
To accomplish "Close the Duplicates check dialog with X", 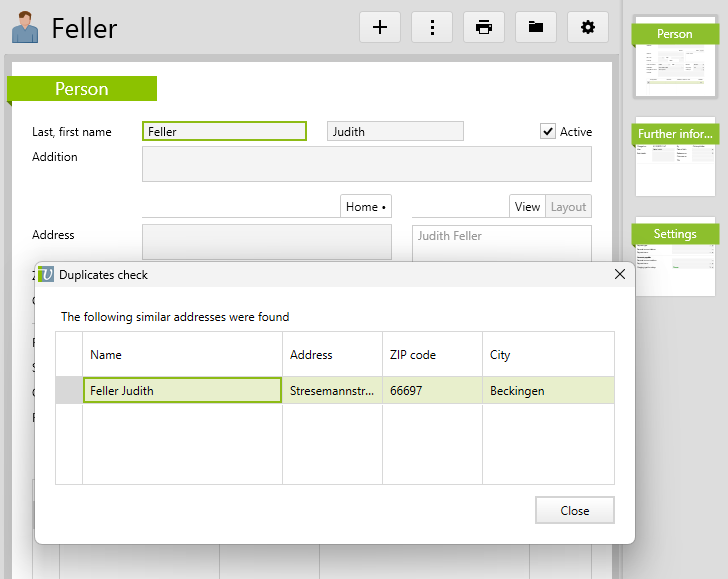I will [619, 274].
